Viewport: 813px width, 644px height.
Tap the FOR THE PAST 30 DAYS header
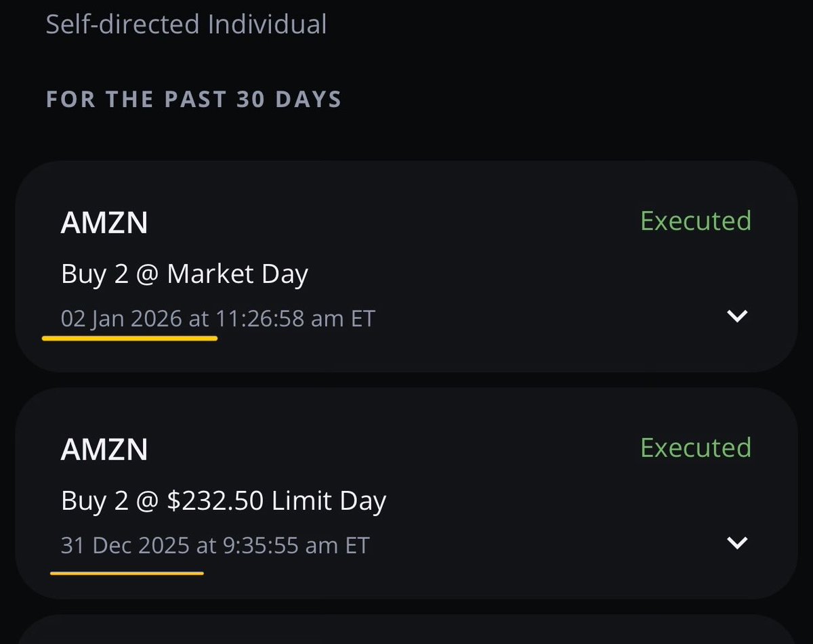pyautogui.click(x=194, y=99)
